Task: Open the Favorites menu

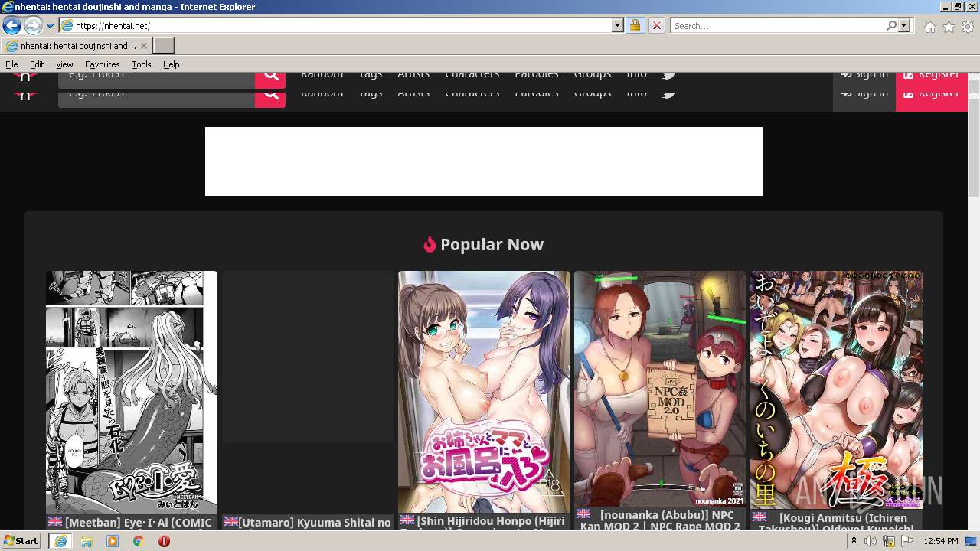Action: [102, 64]
